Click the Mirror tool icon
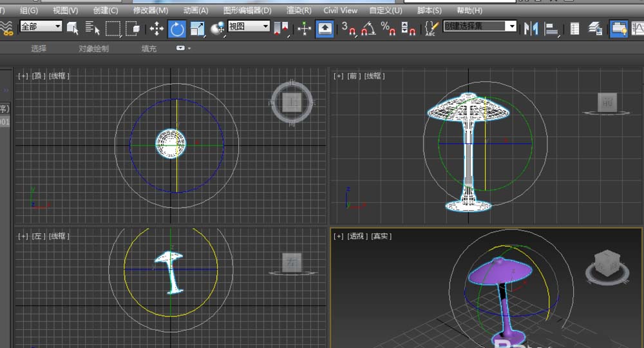Viewport: 644px width, 348px height. 531,28
